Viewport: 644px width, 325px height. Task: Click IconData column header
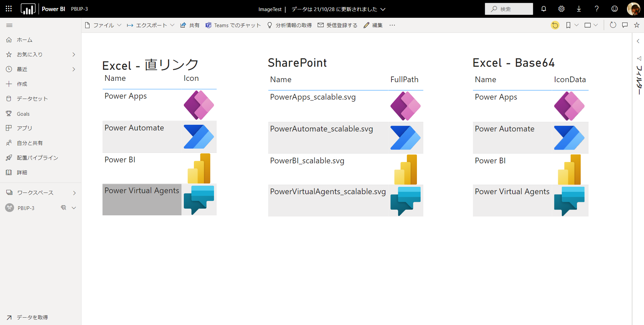tap(570, 79)
